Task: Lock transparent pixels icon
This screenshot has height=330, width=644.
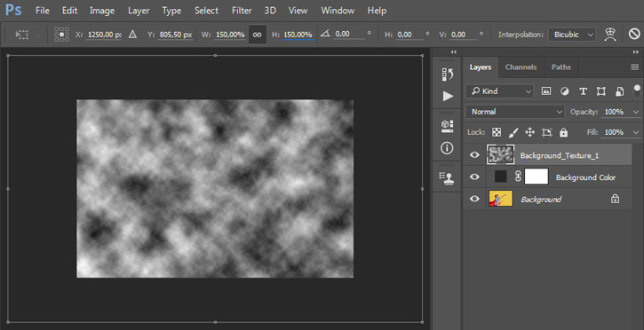Action: (x=497, y=132)
